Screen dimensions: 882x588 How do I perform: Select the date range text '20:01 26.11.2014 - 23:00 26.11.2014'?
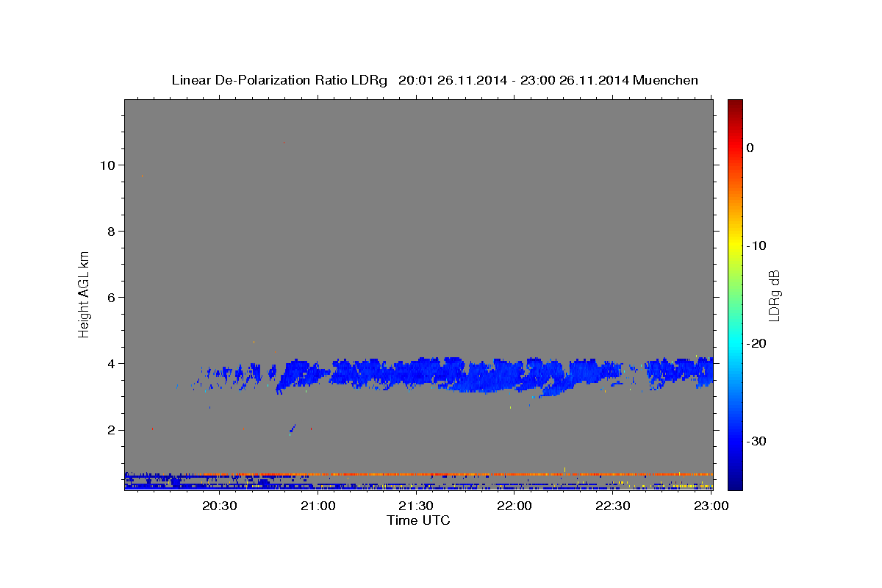(514, 80)
